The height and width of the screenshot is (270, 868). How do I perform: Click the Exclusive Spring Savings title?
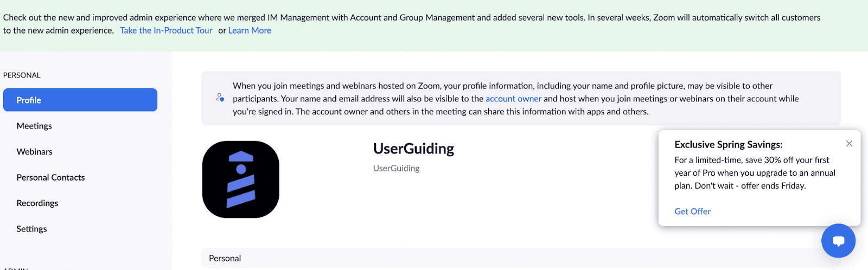tap(729, 145)
